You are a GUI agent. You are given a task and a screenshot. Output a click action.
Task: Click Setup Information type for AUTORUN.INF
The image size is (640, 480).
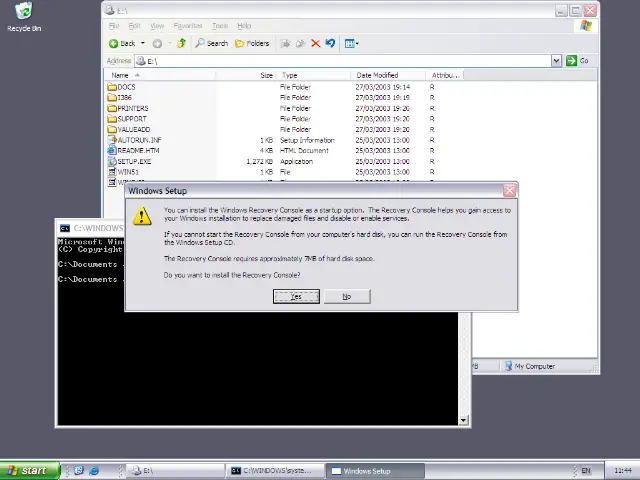click(x=307, y=140)
